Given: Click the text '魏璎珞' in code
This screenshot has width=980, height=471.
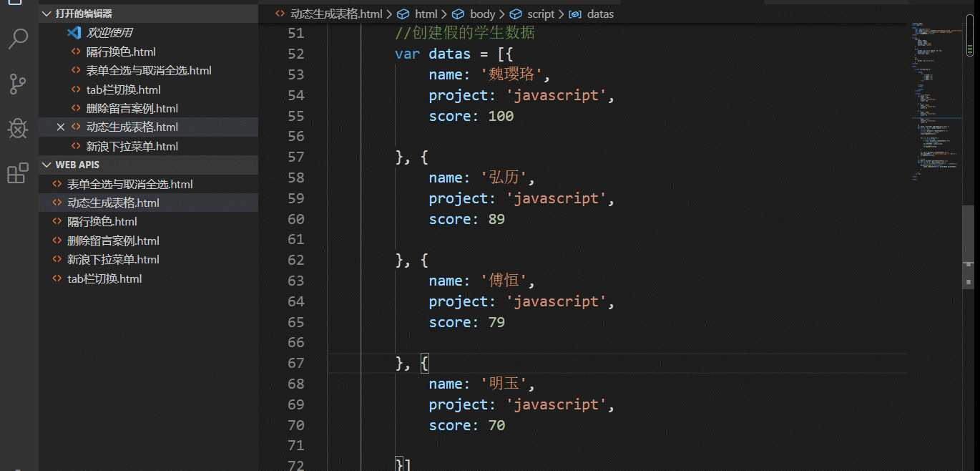Looking at the screenshot, I should tap(511, 74).
